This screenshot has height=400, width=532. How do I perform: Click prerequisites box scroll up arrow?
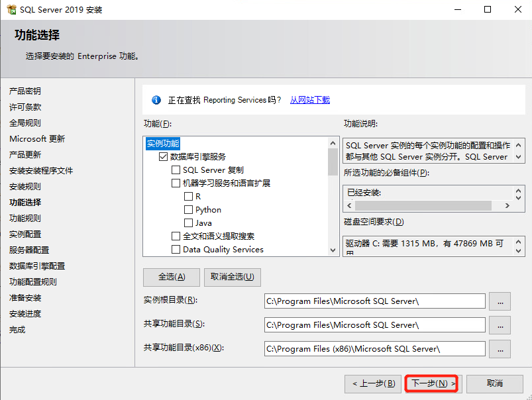tap(518, 191)
